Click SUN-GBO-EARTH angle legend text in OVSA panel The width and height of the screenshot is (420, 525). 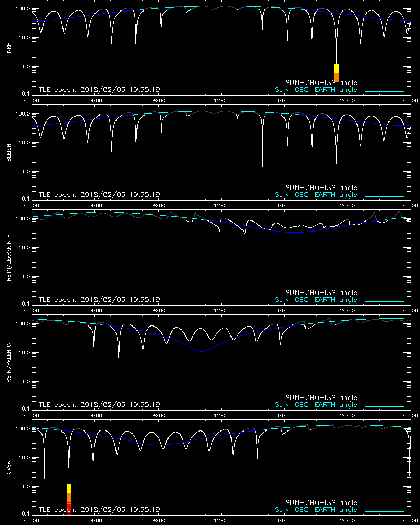pos(316,510)
